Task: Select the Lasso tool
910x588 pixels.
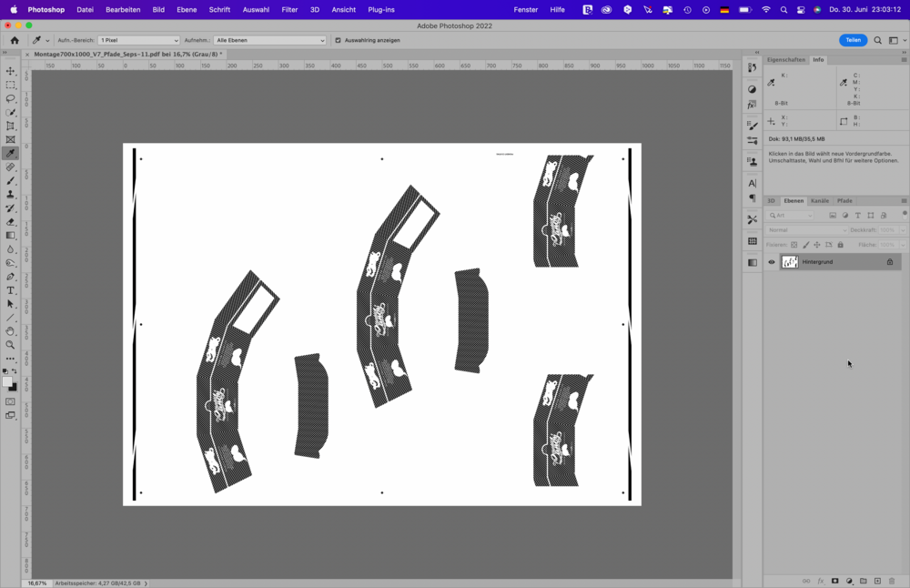Action: (10, 98)
